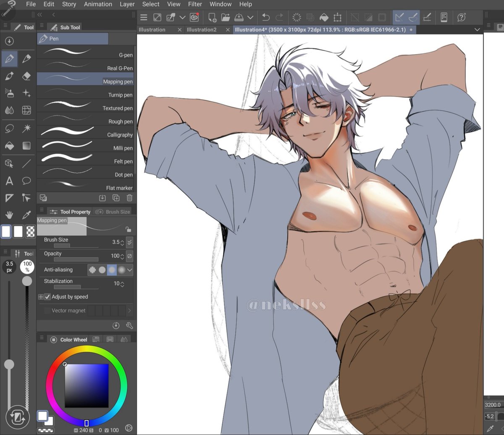Open the anti-aliasing dropdown arrow
Screen dimensions: 504x435
point(130,270)
